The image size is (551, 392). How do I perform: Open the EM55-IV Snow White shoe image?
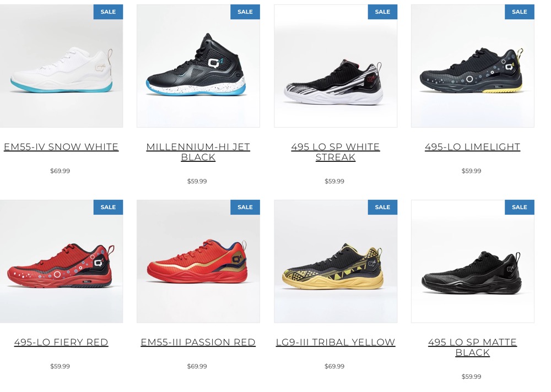[x=62, y=66]
